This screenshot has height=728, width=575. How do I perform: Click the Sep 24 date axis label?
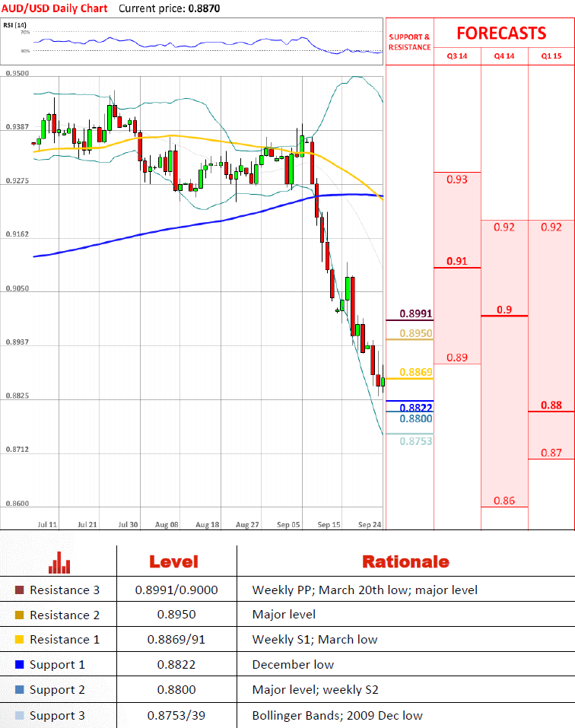(370, 525)
